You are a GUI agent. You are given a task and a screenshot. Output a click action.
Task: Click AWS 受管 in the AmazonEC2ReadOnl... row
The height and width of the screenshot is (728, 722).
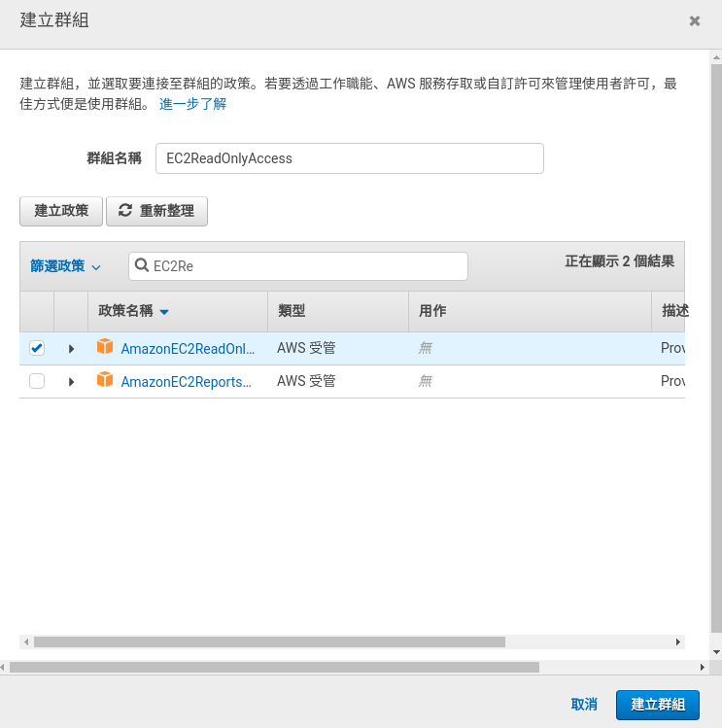tap(306, 348)
